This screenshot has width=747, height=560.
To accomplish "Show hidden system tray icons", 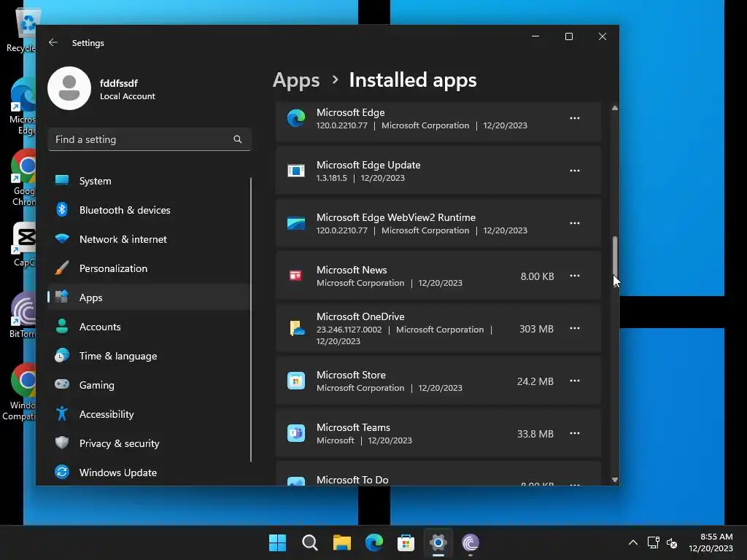I will tap(633, 542).
